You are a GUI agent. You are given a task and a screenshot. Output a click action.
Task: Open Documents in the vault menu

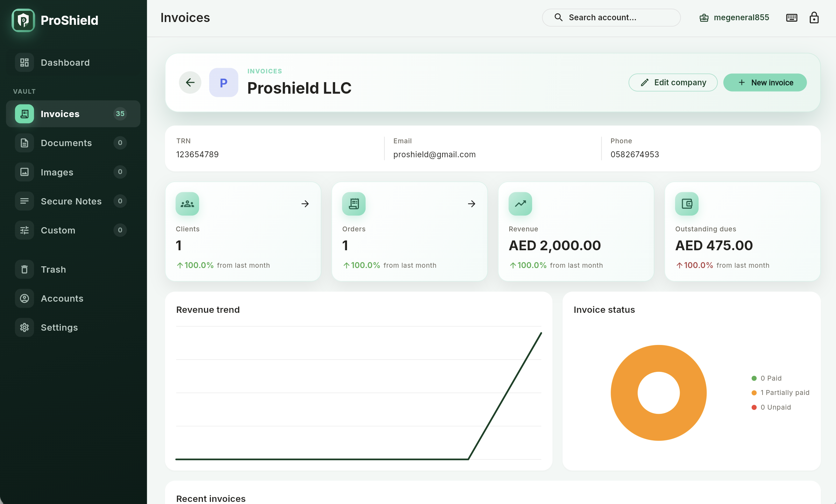[x=73, y=143]
